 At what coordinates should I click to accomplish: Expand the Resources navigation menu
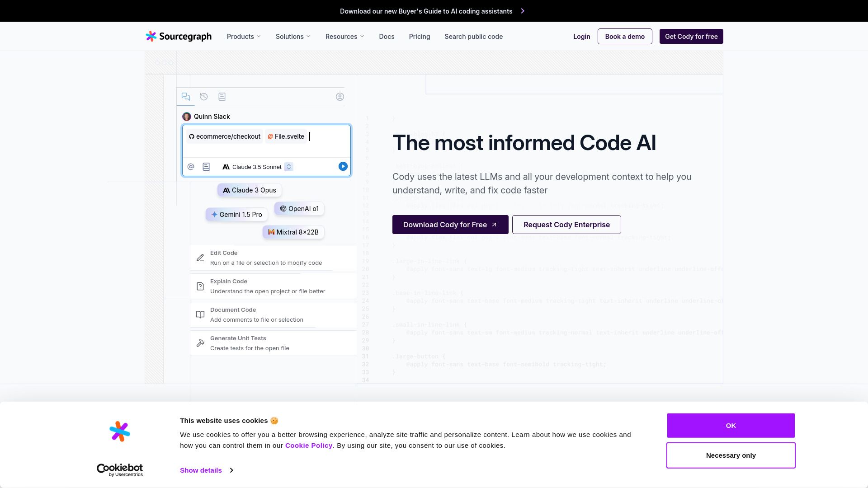[x=344, y=37]
